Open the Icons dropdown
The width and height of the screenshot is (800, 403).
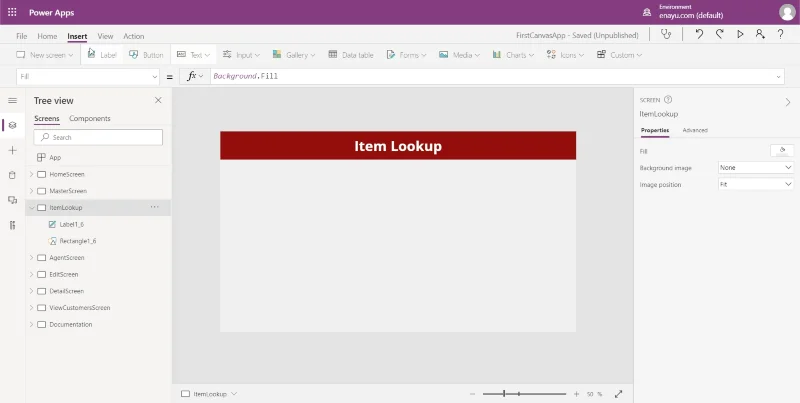coord(565,55)
